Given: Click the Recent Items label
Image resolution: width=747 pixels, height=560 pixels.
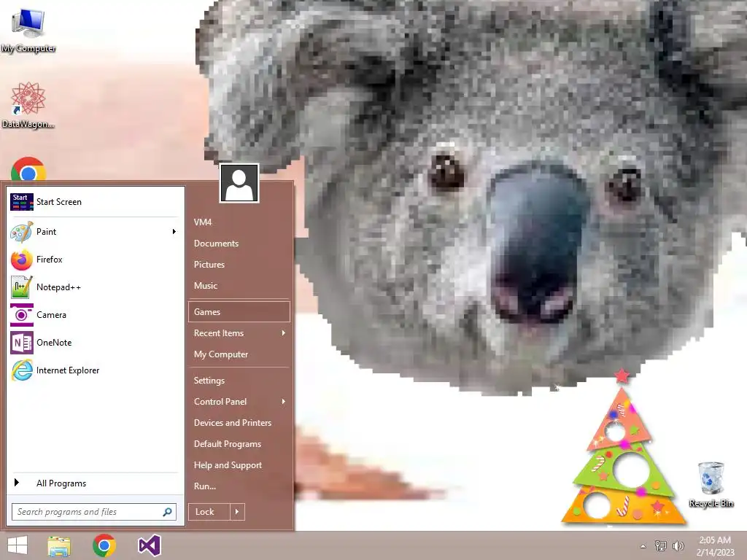Looking at the screenshot, I should (219, 333).
